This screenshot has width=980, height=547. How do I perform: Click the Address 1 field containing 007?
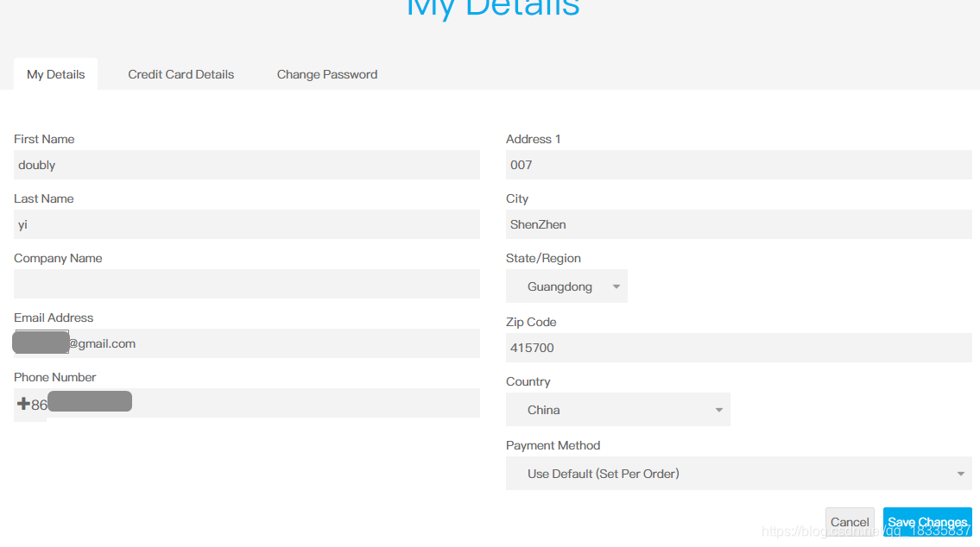pyautogui.click(x=739, y=165)
